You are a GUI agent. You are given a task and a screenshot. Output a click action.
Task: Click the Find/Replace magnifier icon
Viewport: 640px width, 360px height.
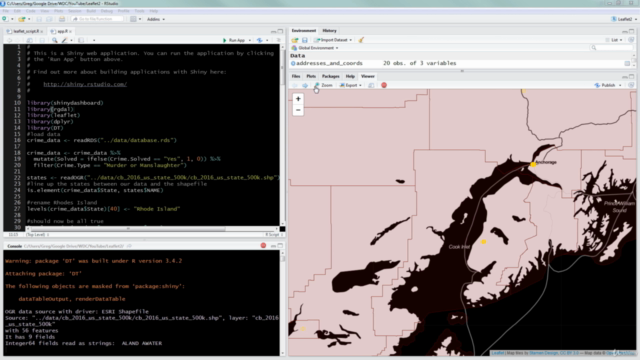(55, 40)
